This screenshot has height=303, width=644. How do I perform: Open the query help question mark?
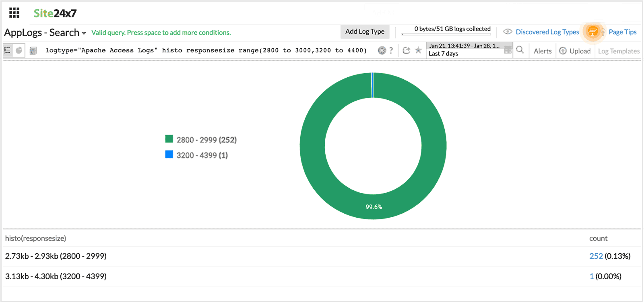tap(391, 50)
